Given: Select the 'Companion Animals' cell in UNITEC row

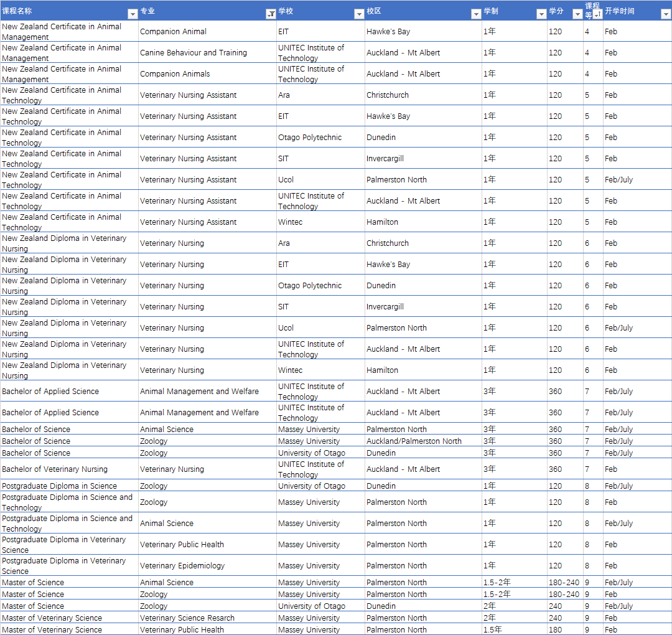Looking at the screenshot, I should 207,73.
